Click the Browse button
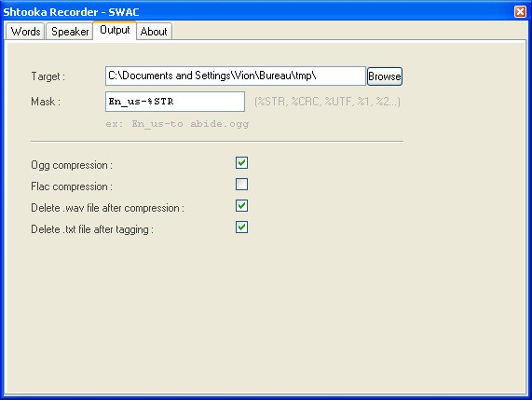 click(x=385, y=76)
